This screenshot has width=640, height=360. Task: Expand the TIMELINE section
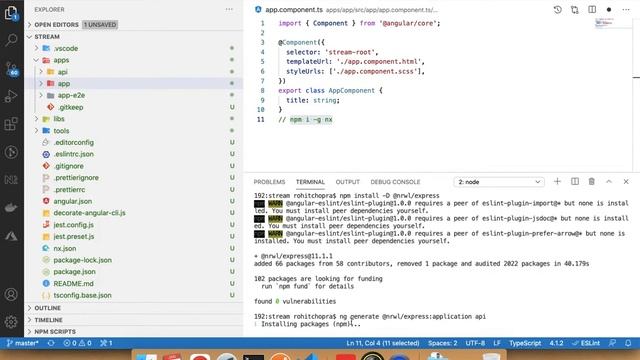[x=134, y=320]
